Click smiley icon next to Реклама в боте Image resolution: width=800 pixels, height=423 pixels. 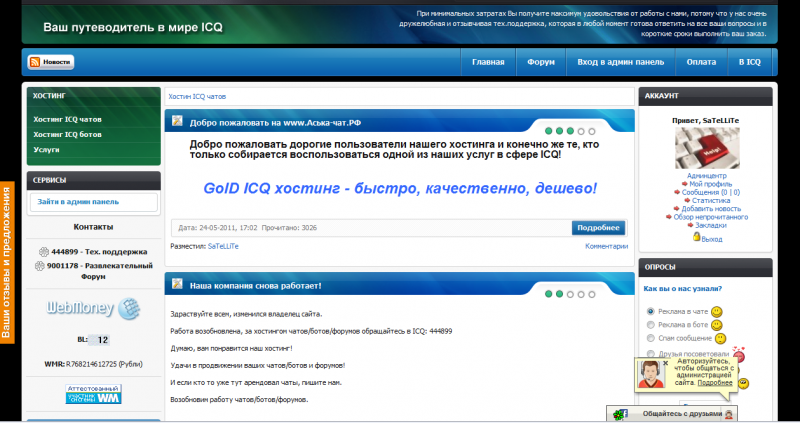click(x=716, y=325)
